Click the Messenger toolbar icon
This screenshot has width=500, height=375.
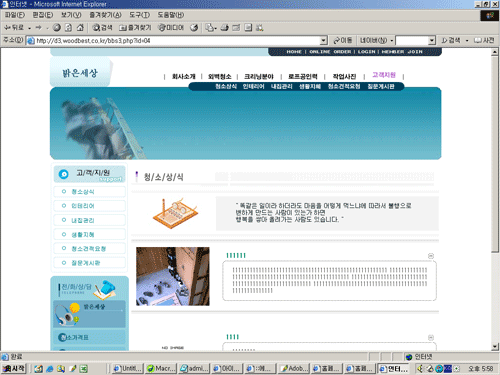(259, 28)
